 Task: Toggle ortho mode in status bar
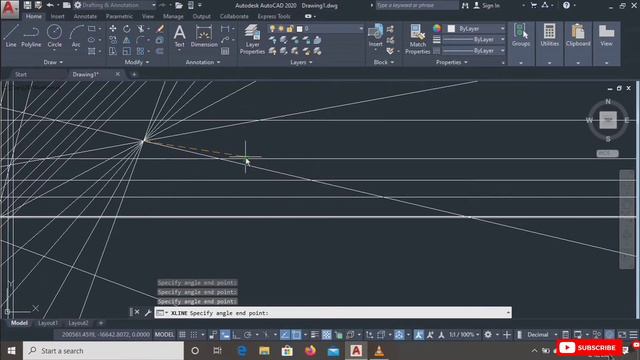point(236,335)
